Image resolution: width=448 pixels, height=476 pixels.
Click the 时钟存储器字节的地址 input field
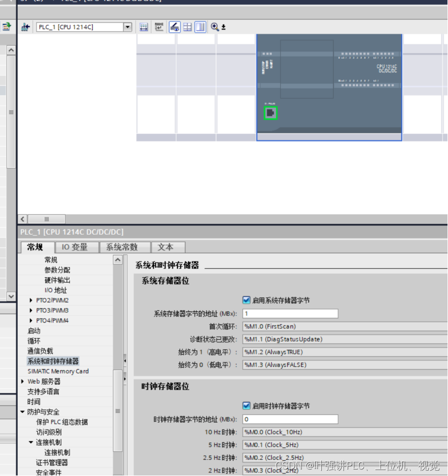pyautogui.click(x=290, y=419)
